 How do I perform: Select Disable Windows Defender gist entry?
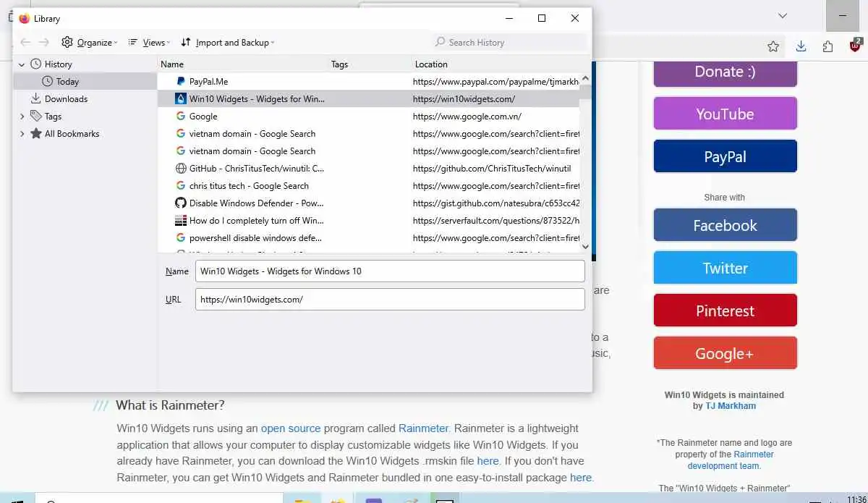click(369, 203)
